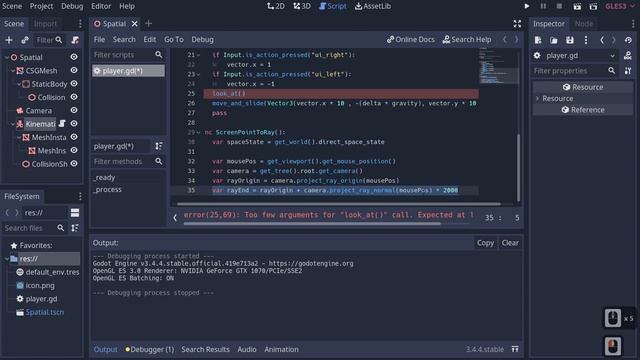Screen dimensions: 640x360
Task: Switch to the Node tab
Action: (x=584, y=24)
